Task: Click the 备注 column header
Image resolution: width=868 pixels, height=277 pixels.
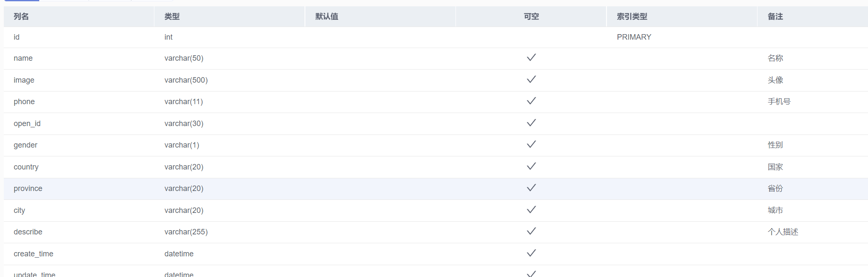Action: [775, 16]
